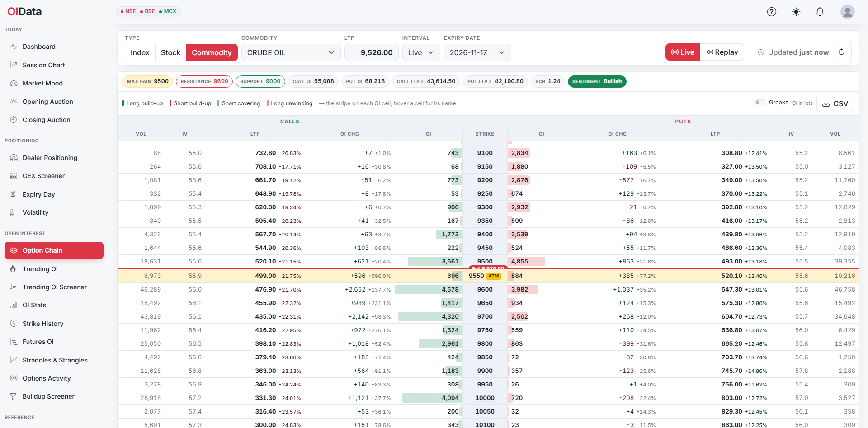Click the OI Stats bar chart icon
868x428 pixels.
pos(14,305)
